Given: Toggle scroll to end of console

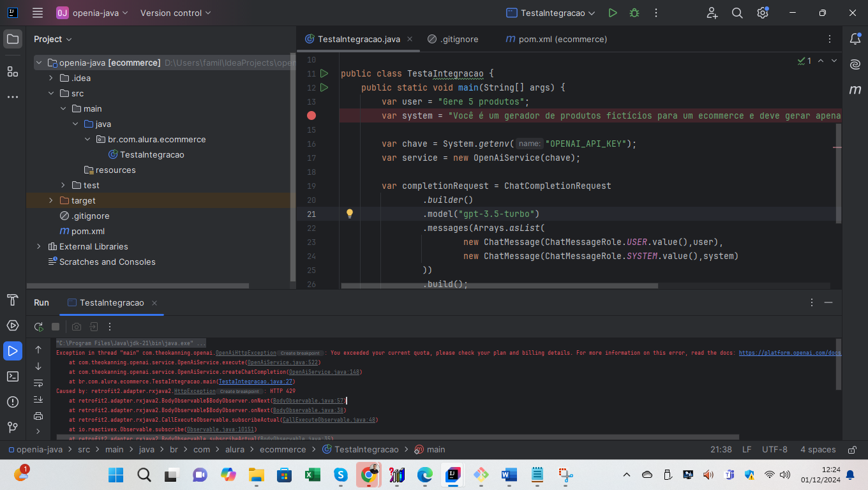Looking at the screenshot, I should (x=38, y=399).
